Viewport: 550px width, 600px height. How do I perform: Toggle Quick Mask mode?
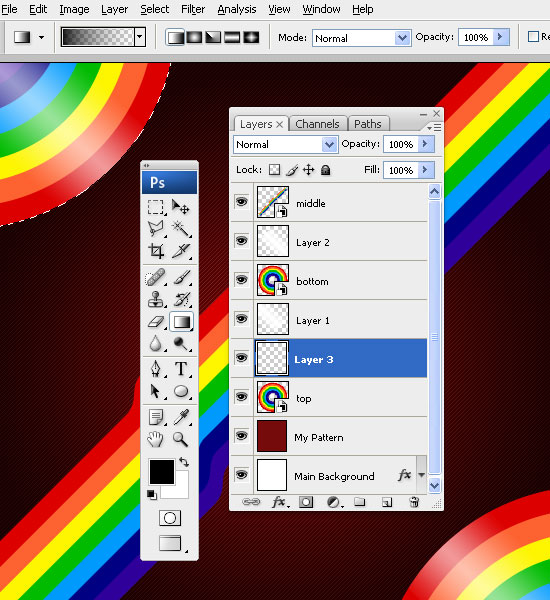[x=170, y=518]
